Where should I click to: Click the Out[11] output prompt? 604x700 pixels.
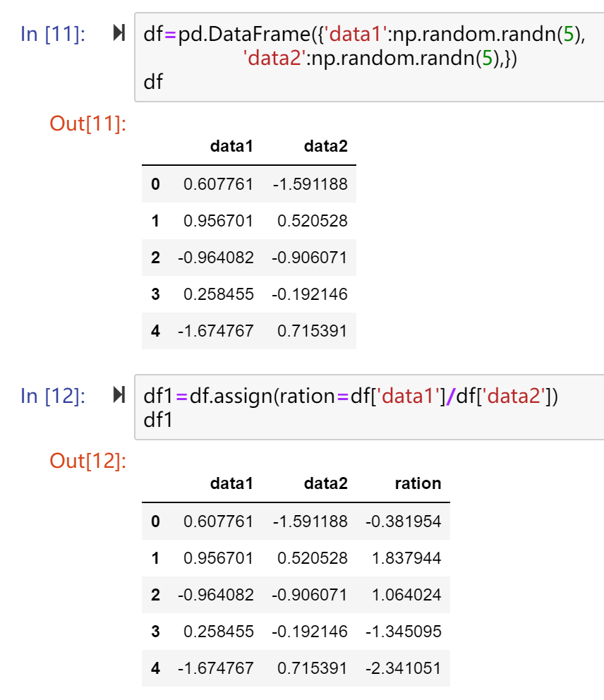pyautogui.click(x=88, y=123)
